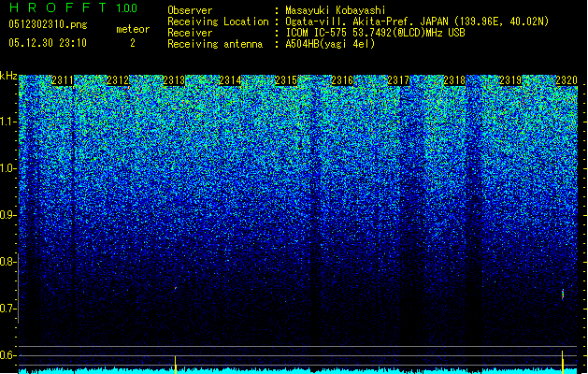
Task: Click the yellow intensity spike under 2320
Action: 563,362
